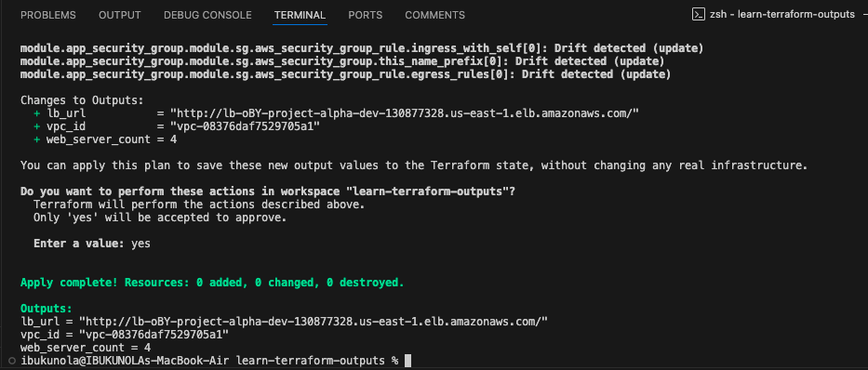Click the green plus sign beside lb_url

37,113
